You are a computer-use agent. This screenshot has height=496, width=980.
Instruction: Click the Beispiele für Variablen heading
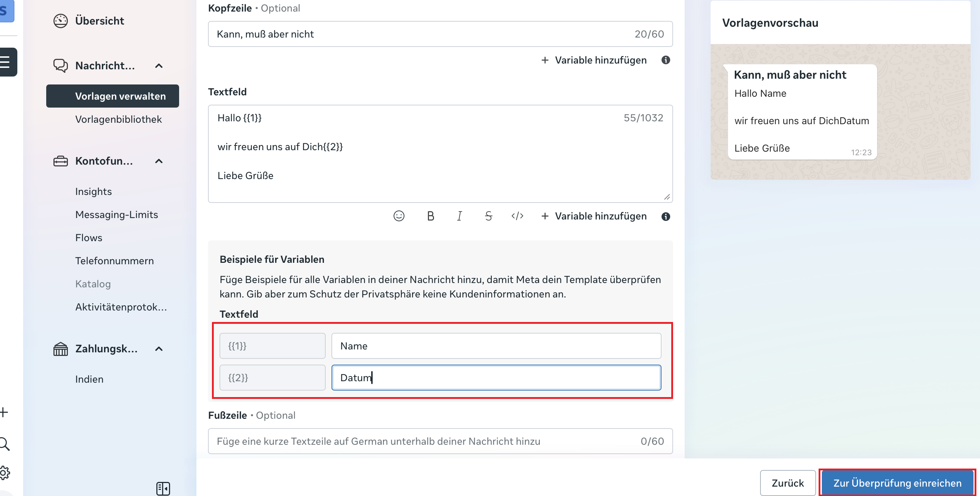(x=272, y=260)
